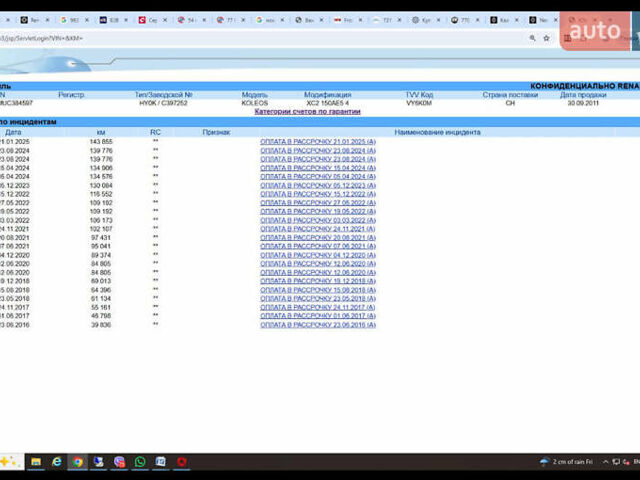Click the browser address bar URL
This screenshot has height=480, width=640.
pos(200,38)
